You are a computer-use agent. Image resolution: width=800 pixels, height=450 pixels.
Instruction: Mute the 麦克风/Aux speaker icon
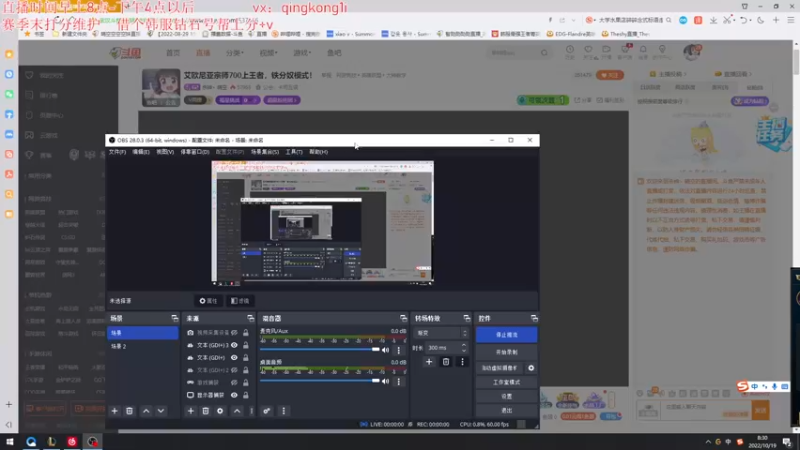(x=386, y=350)
